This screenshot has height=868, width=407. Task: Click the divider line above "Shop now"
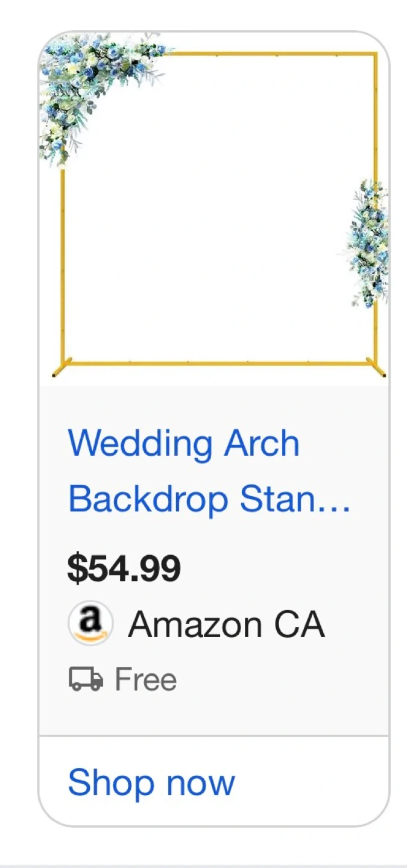click(x=214, y=736)
